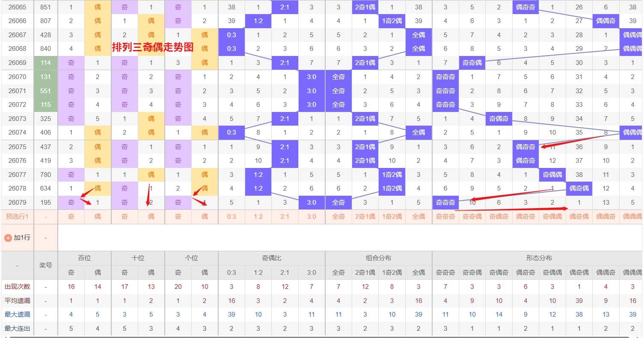Click the 3:0 cell in row 26079
The image size is (644, 338).
312,203
